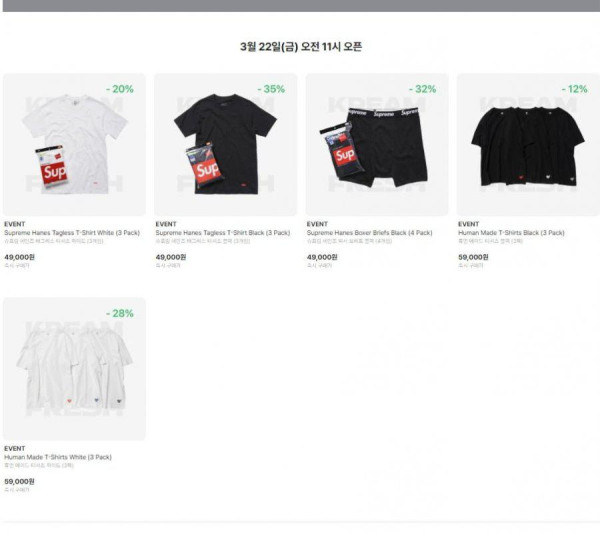600x533 pixels.
Task: Open the Human Made white T-shirts image
Action: (74, 369)
